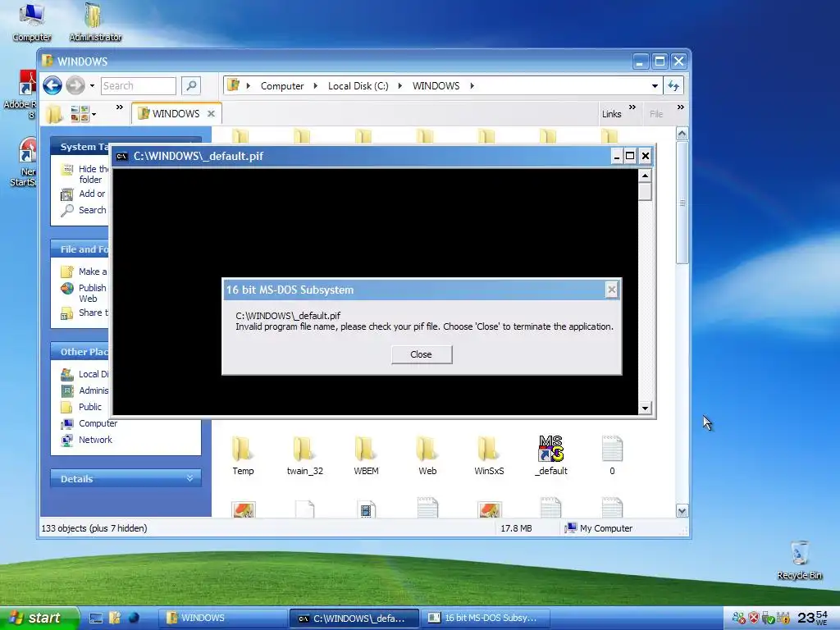Close the 16 bit MS-DOS Subsystem error
The width and height of the screenshot is (840, 630).
click(422, 354)
